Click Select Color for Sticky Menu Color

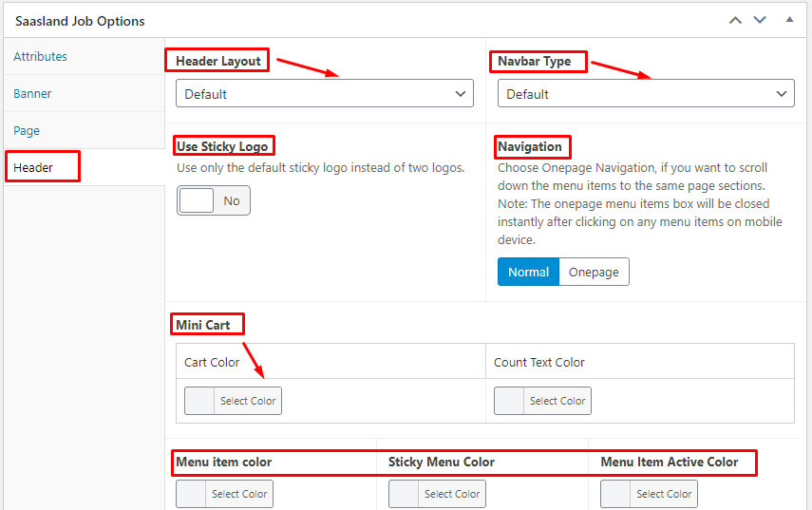pos(452,494)
